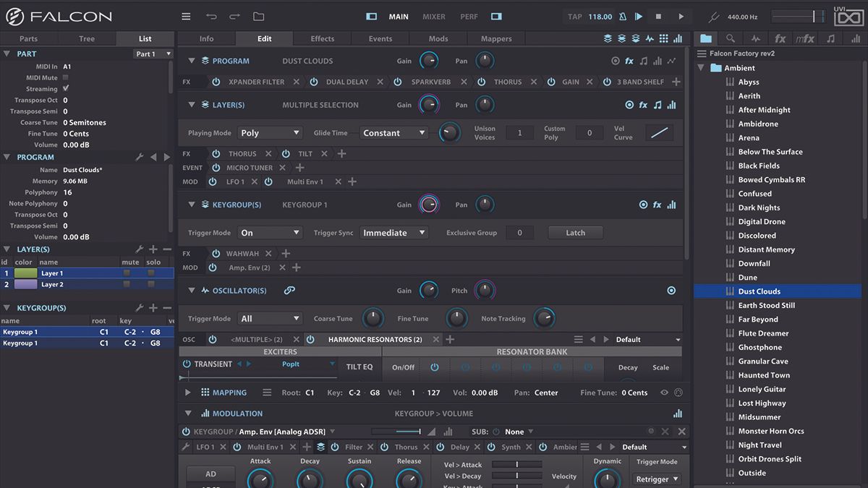Adjust the Pan knob in the OSCILLATOR(S) section
This screenshot has height=488, width=868.
(x=485, y=290)
